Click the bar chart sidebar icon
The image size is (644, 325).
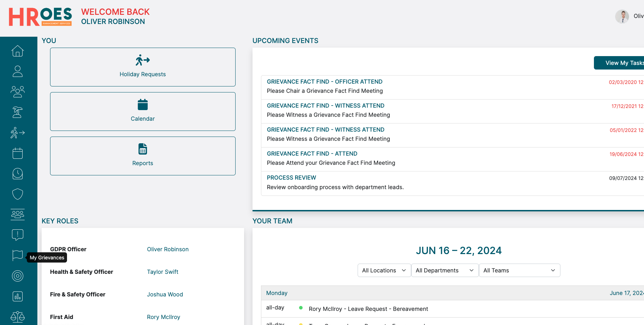18,296
